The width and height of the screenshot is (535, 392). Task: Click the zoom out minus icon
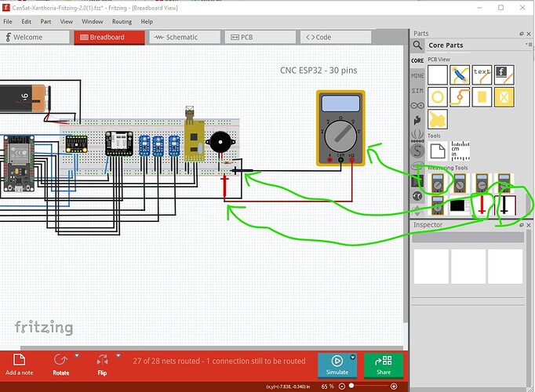pos(342,387)
